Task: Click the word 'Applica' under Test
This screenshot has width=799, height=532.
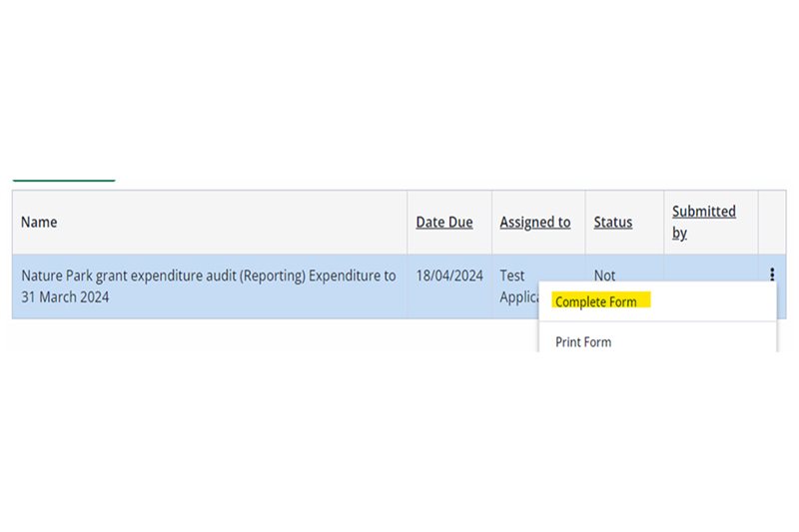Action: [518, 297]
